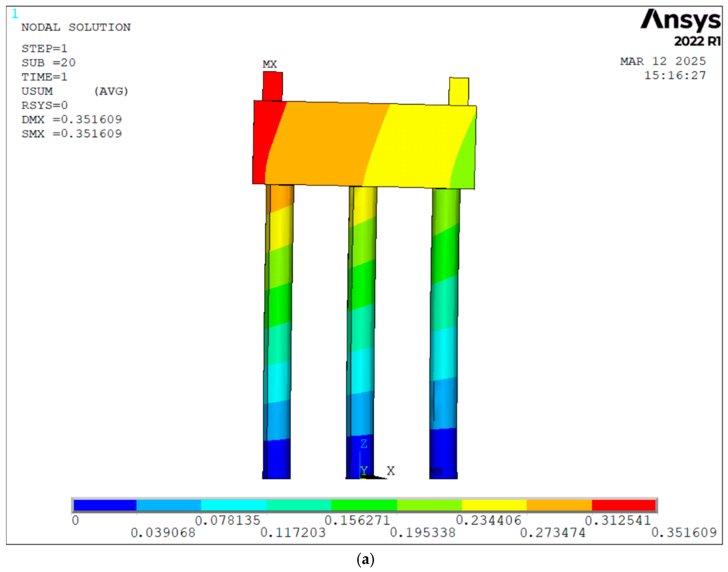Click the USUM (AVG) label
Viewport: 728px width, 572px height.
(75, 91)
